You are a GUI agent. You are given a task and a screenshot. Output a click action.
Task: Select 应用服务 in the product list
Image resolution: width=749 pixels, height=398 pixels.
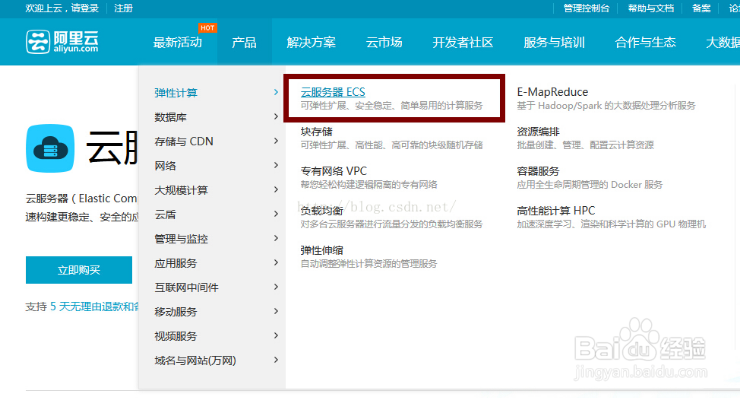[176, 263]
